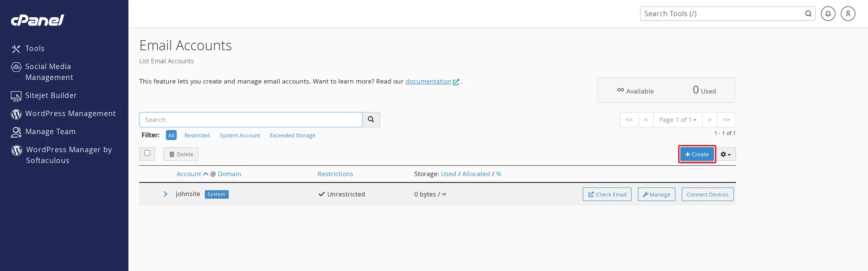Open the Page 1 of 1 dropdown

pyautogui.click(x=678, y=120)
